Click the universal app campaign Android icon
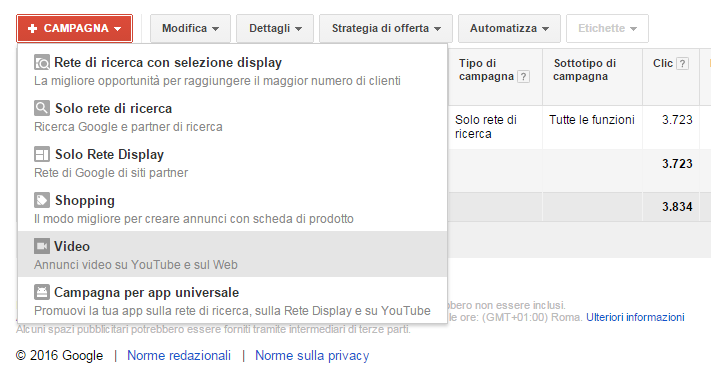This screenshot has width=711, height=368. (42, 292)
